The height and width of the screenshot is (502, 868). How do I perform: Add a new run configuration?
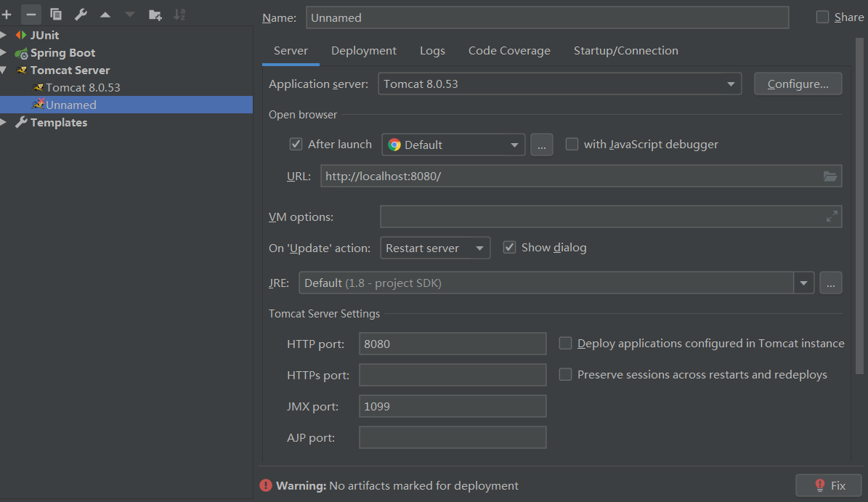pos(7,14)
